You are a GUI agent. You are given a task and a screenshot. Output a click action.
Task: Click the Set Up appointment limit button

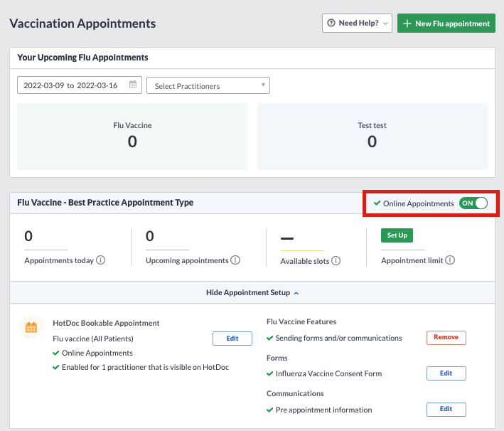coord(397,235)
